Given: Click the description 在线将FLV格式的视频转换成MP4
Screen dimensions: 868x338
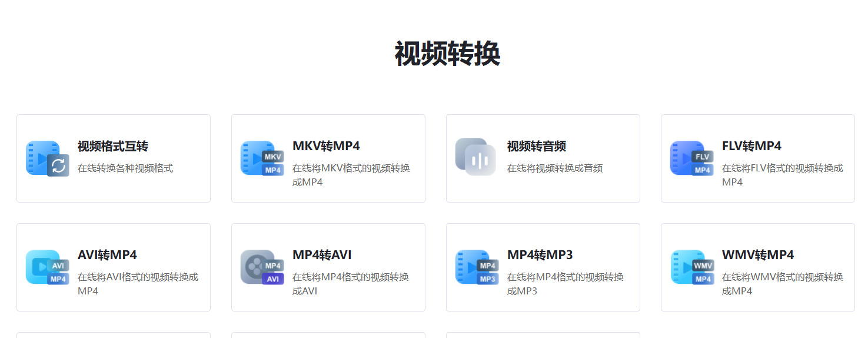Looking at the screenshot, I should click(x=782, y=175).
